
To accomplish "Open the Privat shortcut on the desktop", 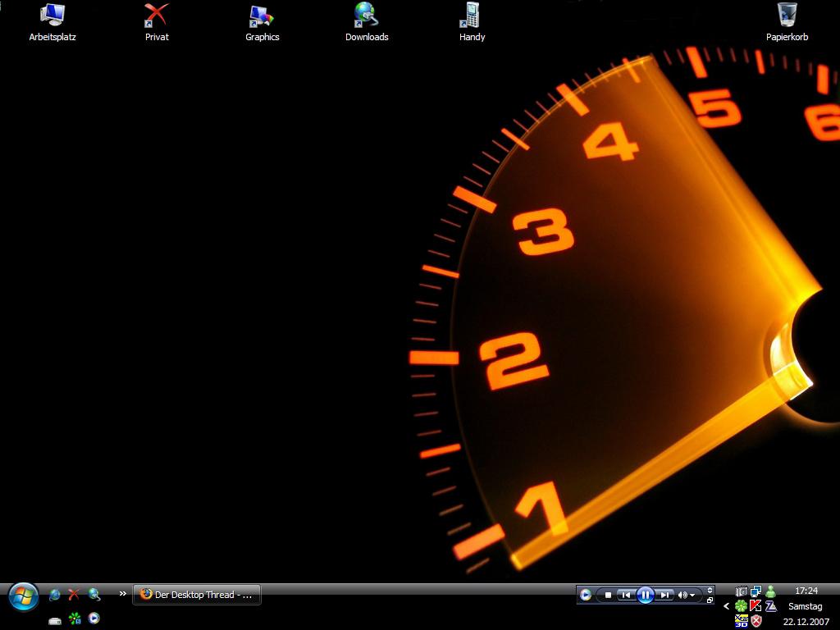I will coord(157,21).
